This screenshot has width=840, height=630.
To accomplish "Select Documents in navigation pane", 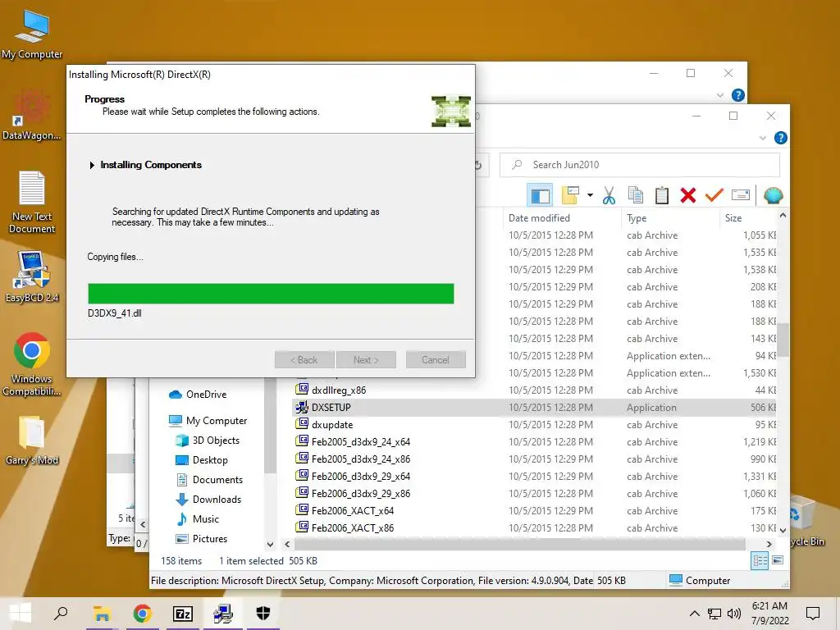I will coord(209,480).
